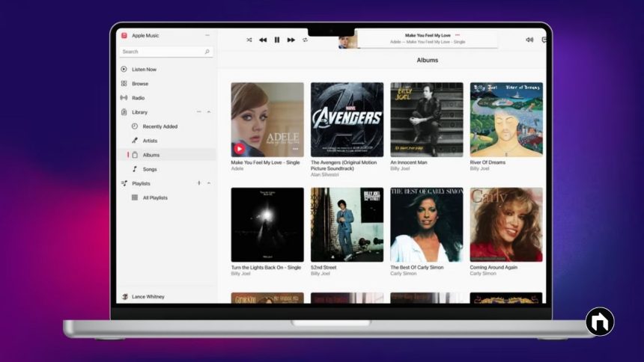Click the Alan Silvestri artist name
This screenshot has width=644, height=362.
(324, 175)
